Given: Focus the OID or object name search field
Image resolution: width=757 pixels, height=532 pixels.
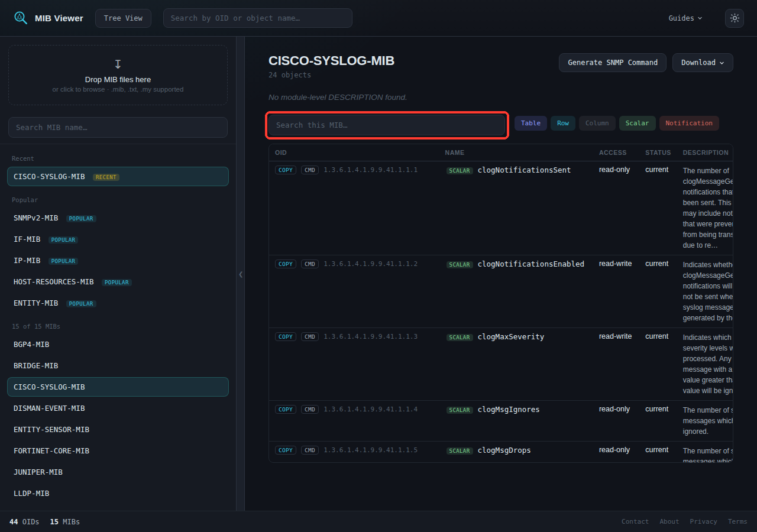Looking at the screenshot, I should pyautogui.click(x=258, y=18).
